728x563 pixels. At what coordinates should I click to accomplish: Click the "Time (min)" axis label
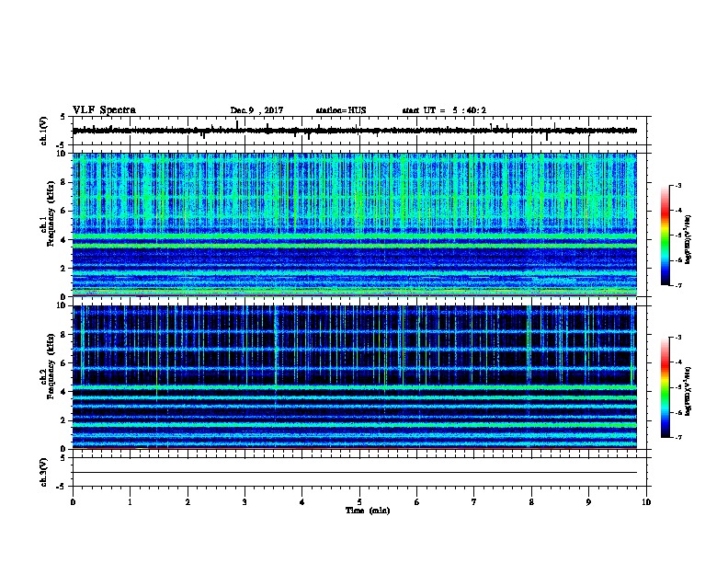pos(368,511)
